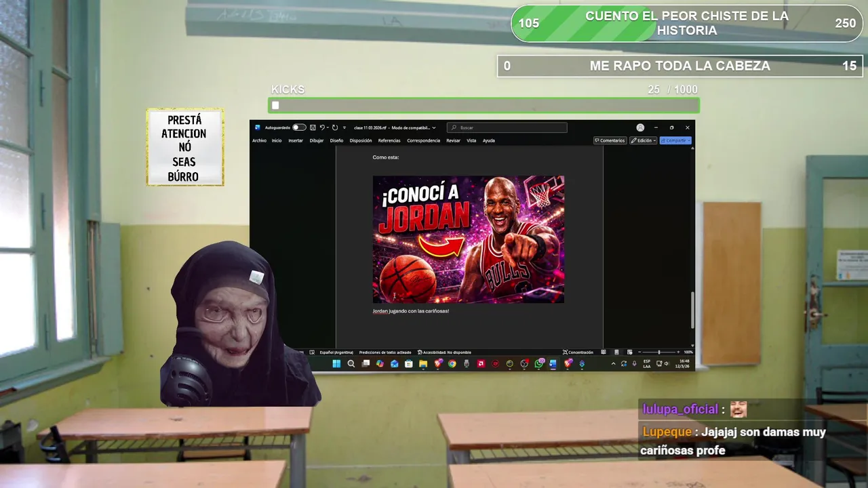Switch to the Inicio ribbon tab
The image size is (868, 488).
point(277,140)
